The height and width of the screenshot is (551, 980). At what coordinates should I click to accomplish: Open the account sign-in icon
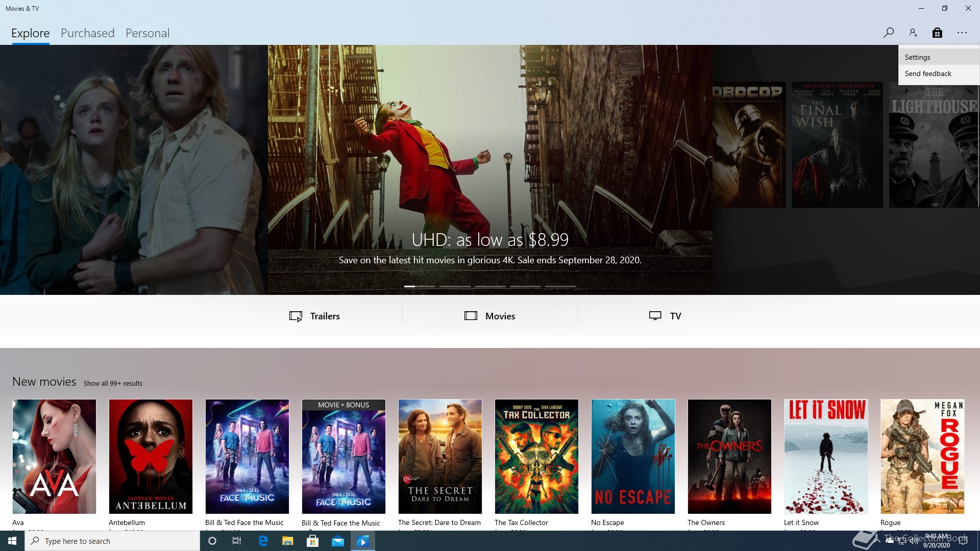click(913, 33)
